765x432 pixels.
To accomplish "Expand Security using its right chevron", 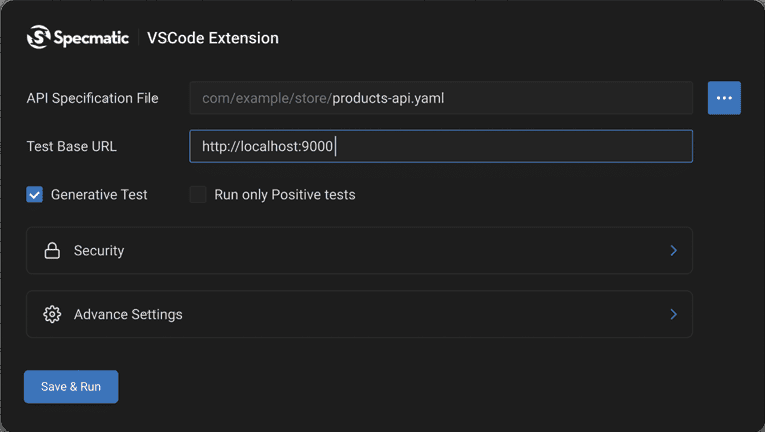I will 673,251.
